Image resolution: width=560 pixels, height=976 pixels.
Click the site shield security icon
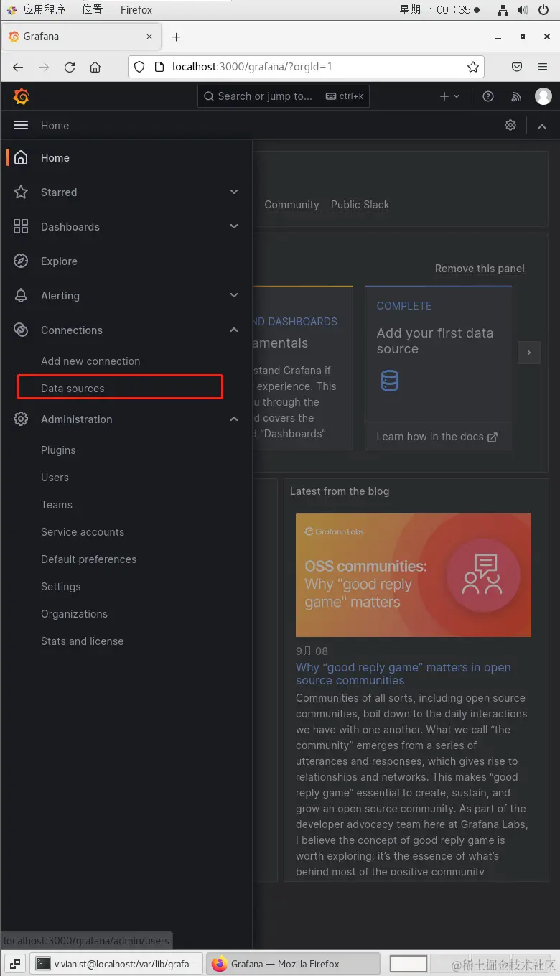[x=140, y=67]
